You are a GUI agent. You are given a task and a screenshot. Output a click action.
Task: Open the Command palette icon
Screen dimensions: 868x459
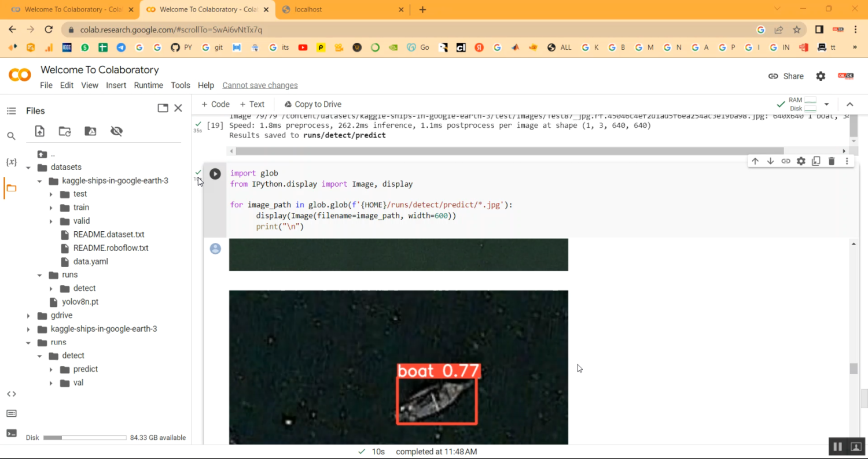click(x=11, y=413)
